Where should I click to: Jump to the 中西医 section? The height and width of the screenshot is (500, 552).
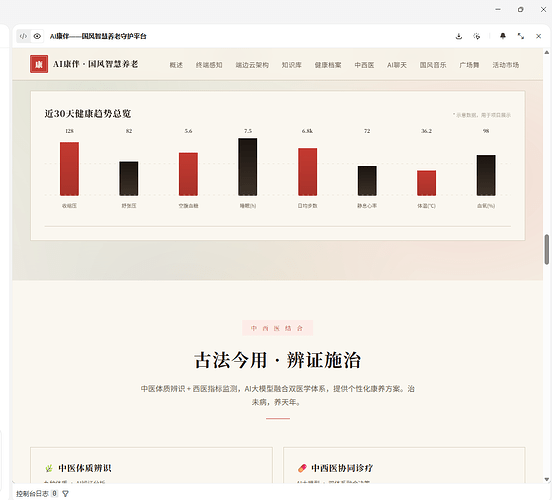pyautogui.click(x=364, y=65)
